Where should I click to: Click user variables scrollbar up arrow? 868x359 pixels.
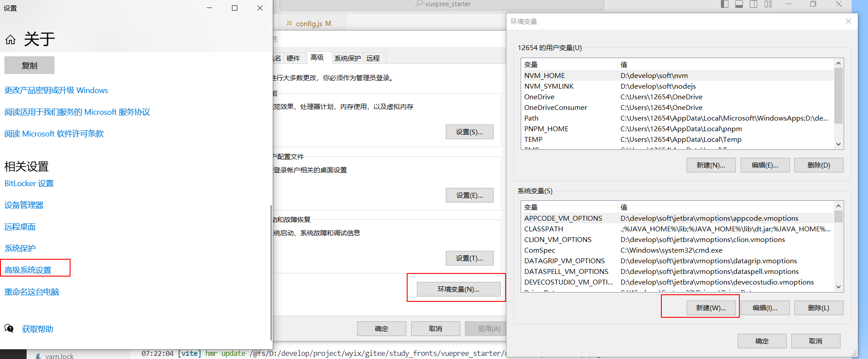point(838,63)
